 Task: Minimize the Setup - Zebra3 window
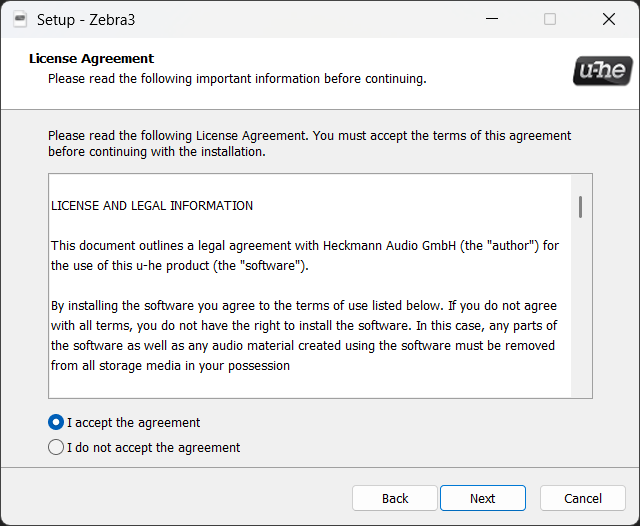491,19
